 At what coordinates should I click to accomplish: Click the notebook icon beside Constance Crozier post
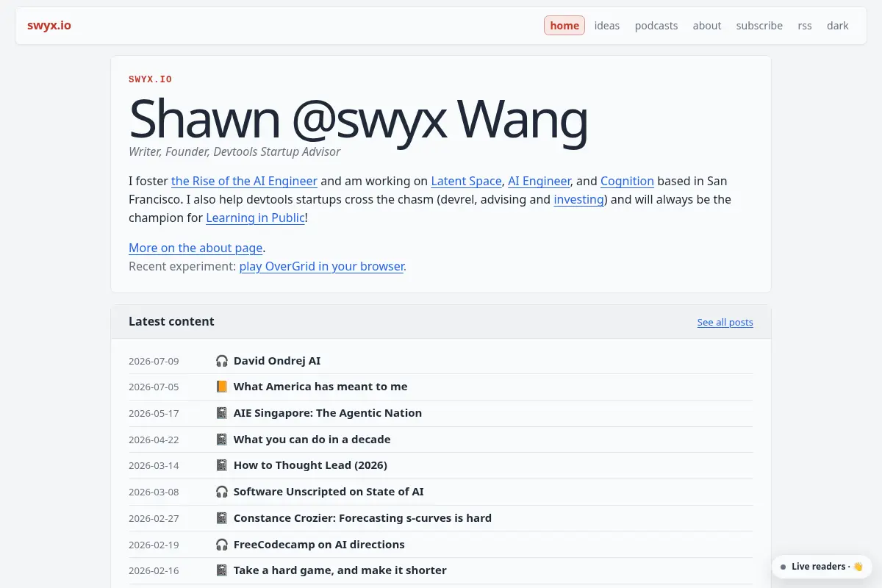[x=222, y=518]
